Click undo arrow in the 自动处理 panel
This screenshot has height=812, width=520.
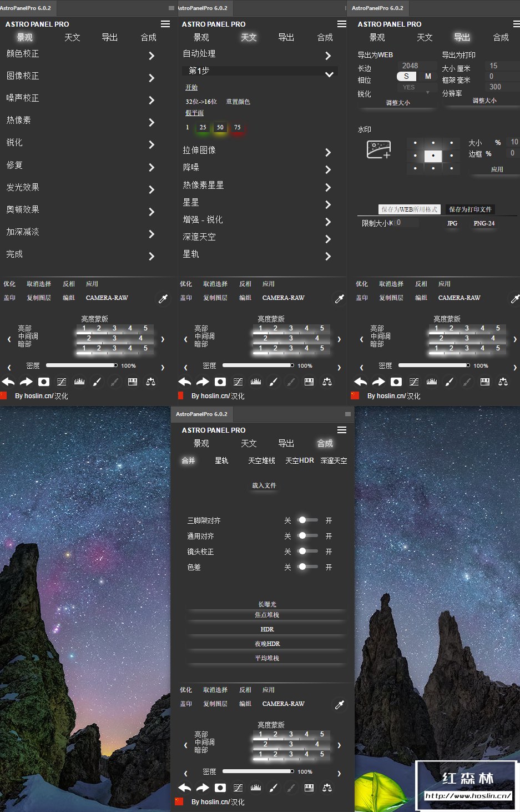coord(185,382)
